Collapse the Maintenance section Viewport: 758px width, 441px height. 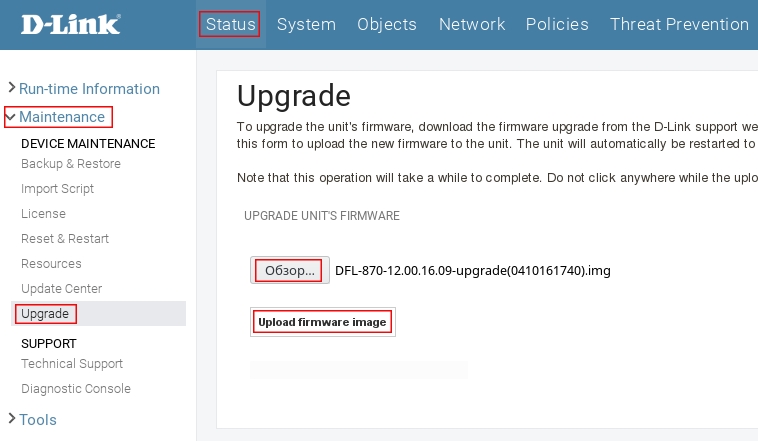pos(61,117)
